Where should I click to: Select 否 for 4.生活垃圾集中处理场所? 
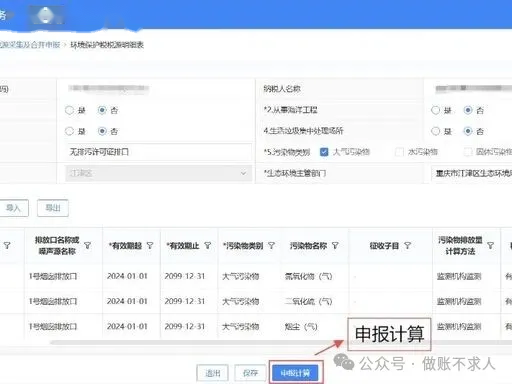click(x=468, y=131)
